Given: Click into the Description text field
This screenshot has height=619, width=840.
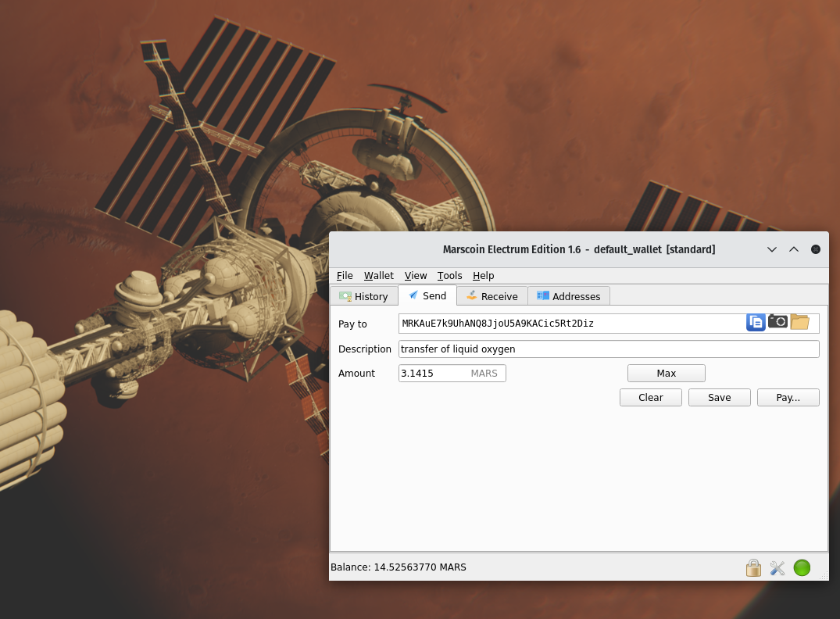Looking at the screenshot, I should click(608, 349).
